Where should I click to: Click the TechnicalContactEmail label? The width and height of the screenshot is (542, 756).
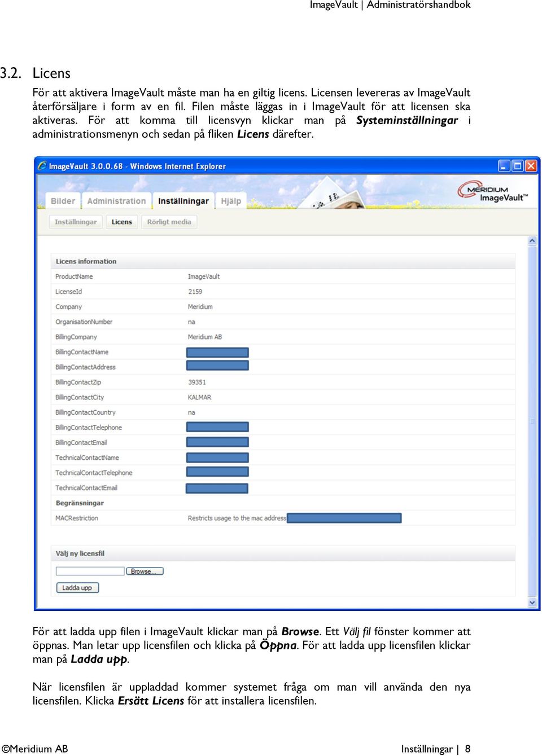pyautogui.click(x=86, y=488)
